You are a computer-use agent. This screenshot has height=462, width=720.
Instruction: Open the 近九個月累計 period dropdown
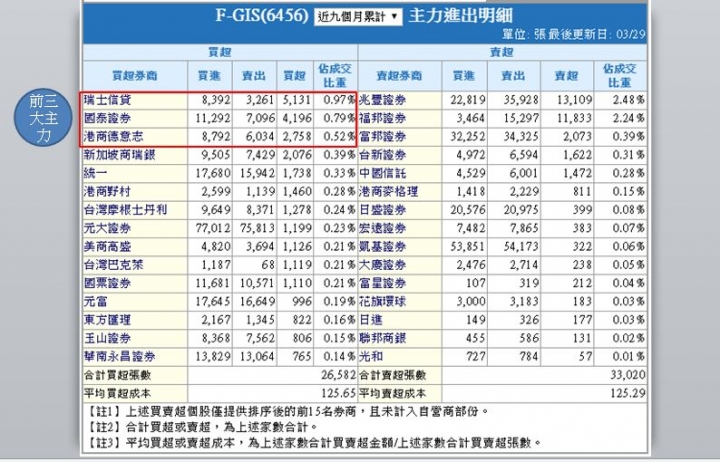pyautogui.click(x=358, y=17)
